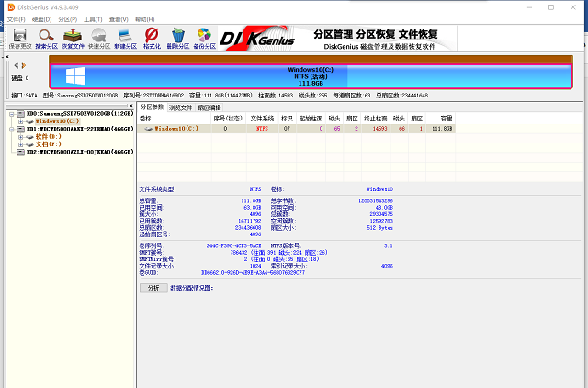This screenshot has height=388, width=588.
Task: Click the Windows10(C:) partition bar in disk map
Action: click(311, 76)
